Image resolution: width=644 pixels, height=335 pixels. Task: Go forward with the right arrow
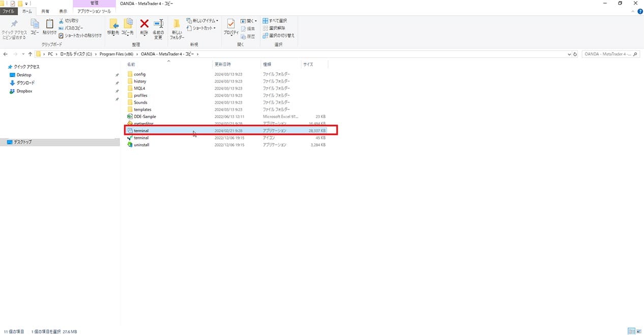[15, 54]
